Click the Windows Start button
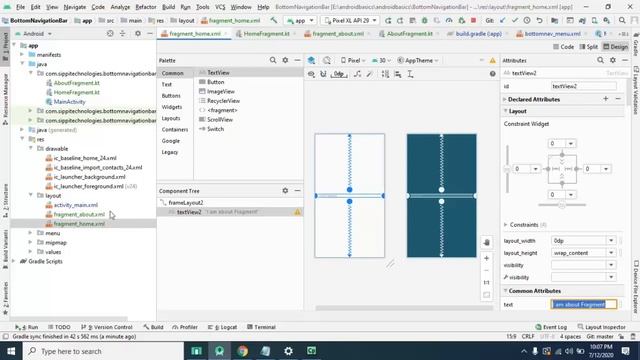640x360 pixels. click(11, 351)
